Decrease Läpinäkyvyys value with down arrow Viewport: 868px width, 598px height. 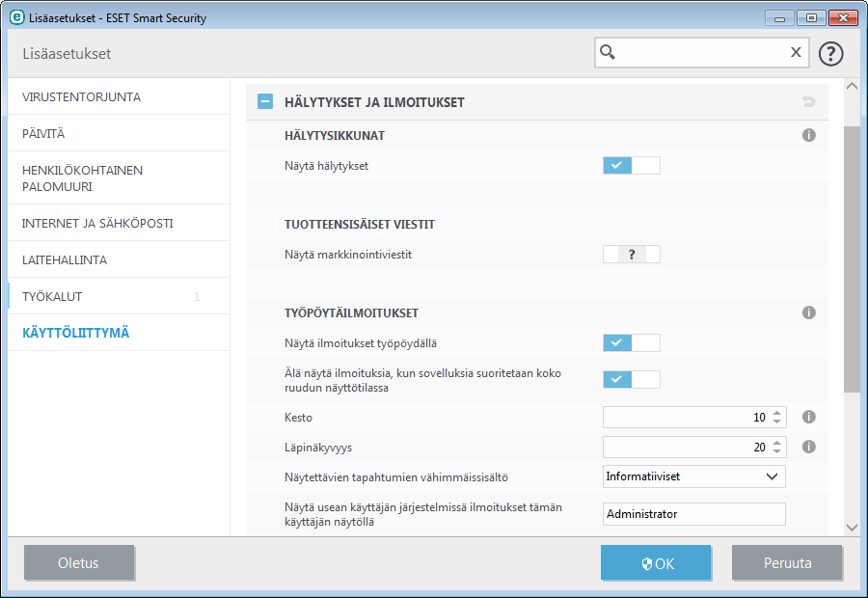click(x=776, y=451)
